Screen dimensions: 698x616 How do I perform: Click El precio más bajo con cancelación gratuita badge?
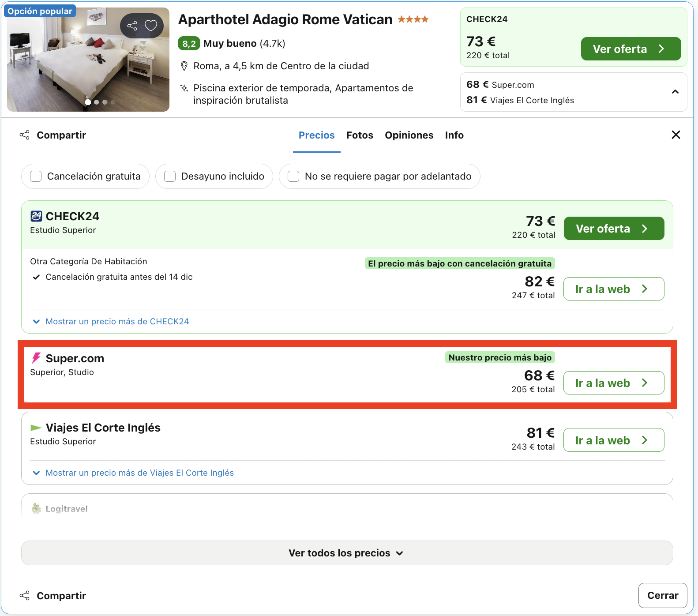tap(460, 263)
